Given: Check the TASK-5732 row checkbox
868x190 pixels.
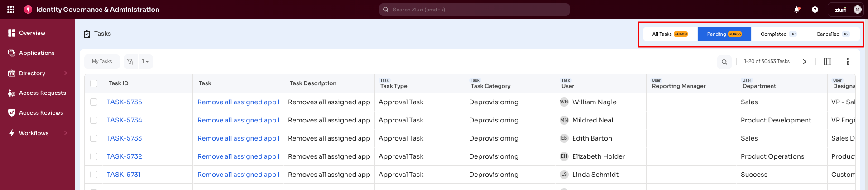Looking at the screenshot, I should [x=94, y=156].
